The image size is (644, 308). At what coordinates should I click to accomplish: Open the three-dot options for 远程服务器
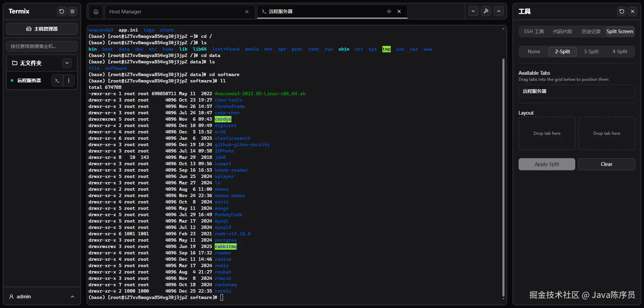coord(69,80)
